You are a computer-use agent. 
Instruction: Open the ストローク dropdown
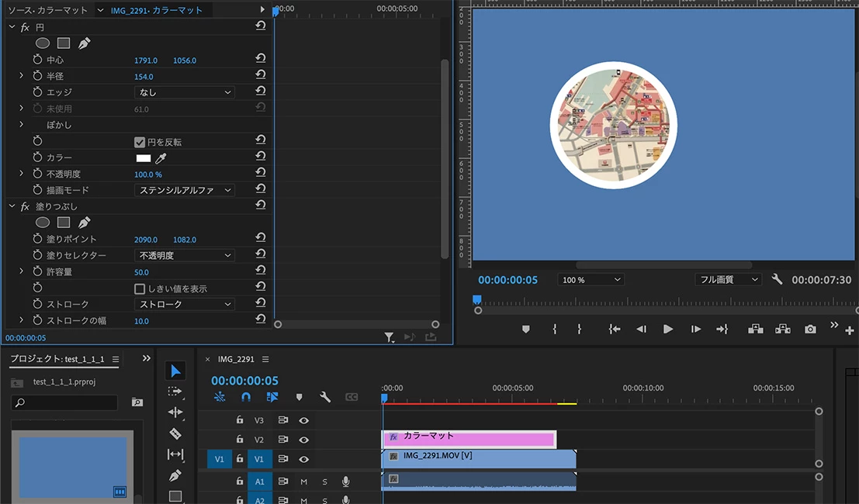pyautogui.click(x=185, y=304)
